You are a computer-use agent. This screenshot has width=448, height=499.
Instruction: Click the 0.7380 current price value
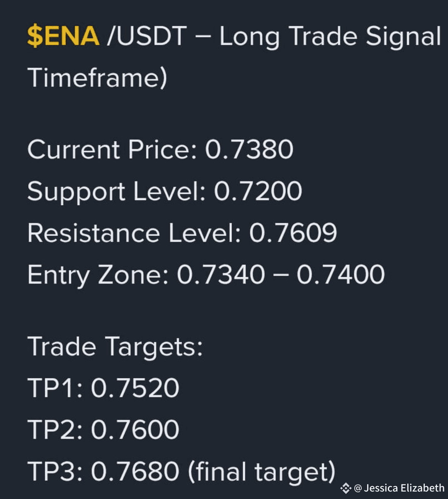point(250,149)
